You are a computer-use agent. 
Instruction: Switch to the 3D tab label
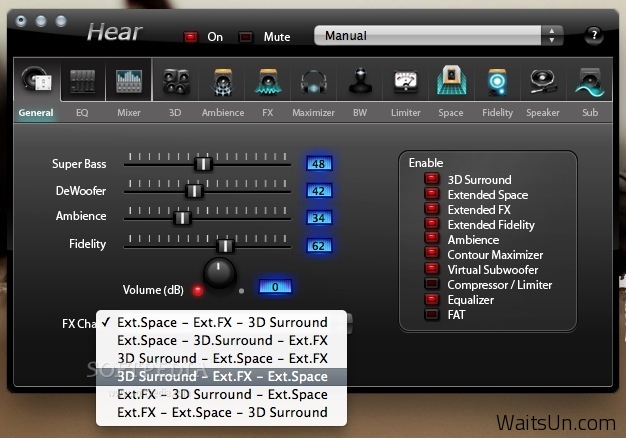(175, 113)
